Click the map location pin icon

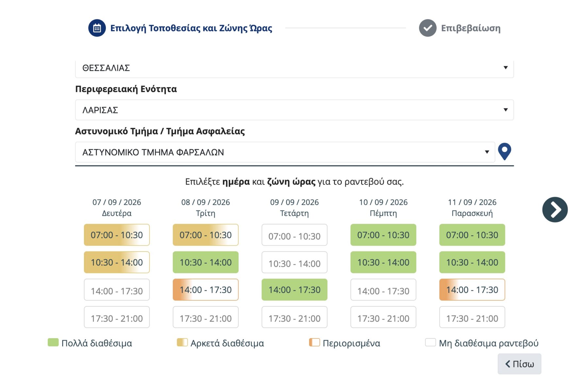click(504, 151)
